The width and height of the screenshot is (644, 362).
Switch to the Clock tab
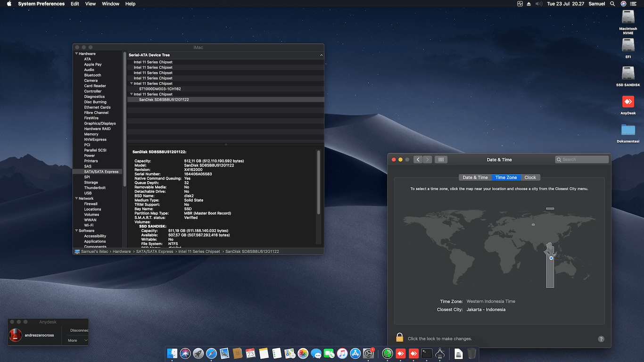(530, 178)
